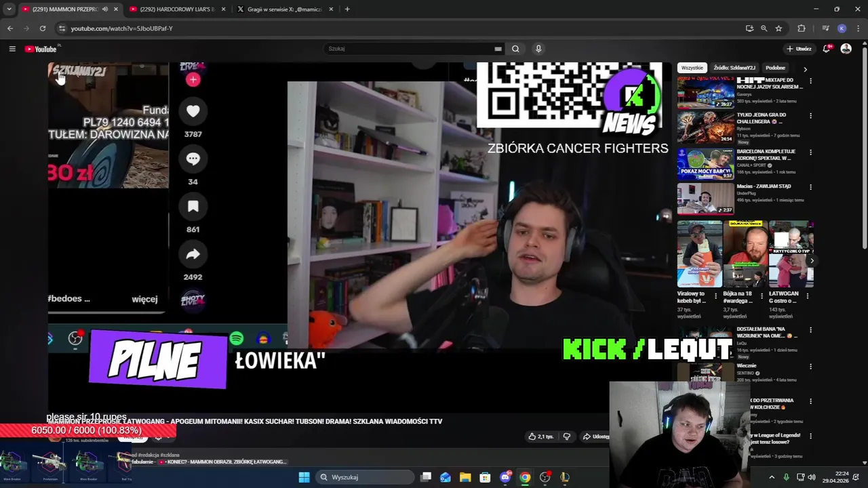Switch to the Gragii w serwisie X tab
Viewport: 868px width, 488px height.
285,9
